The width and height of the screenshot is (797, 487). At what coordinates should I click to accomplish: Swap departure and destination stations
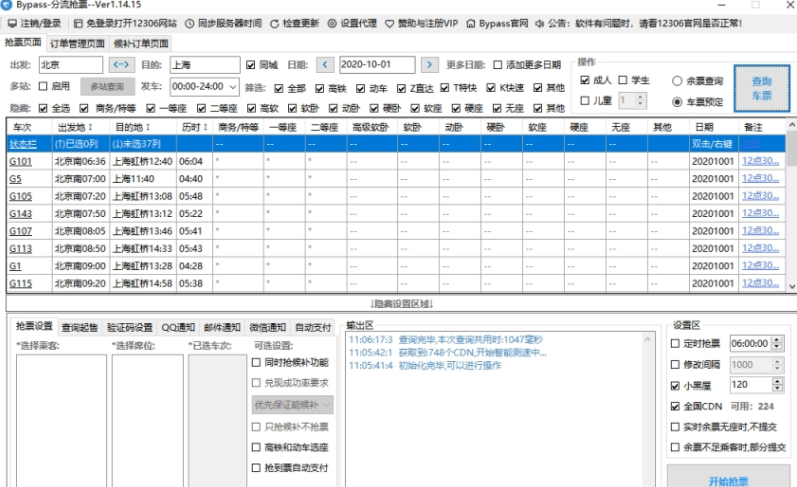121,65
